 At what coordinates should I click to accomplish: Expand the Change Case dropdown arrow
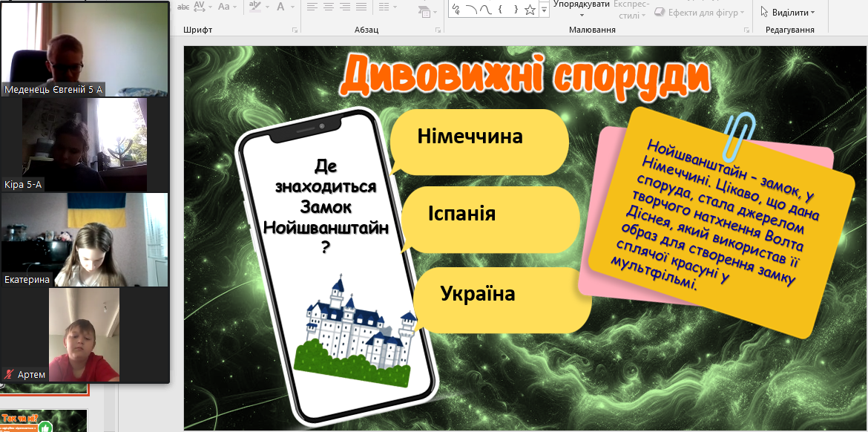coord(234,7)
